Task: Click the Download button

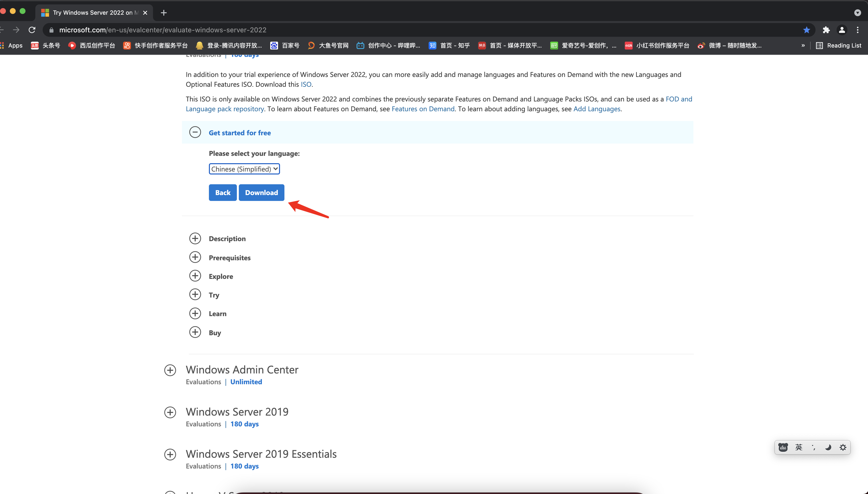Action: tap(261, 193)
